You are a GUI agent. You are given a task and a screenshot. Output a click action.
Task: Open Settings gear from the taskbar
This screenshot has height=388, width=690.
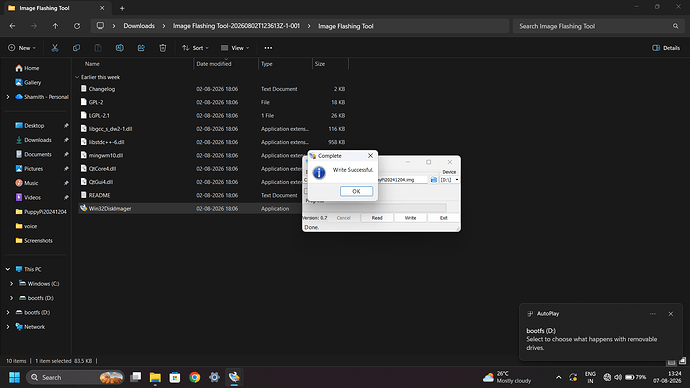pyautogui.click(x=214, y=377)
